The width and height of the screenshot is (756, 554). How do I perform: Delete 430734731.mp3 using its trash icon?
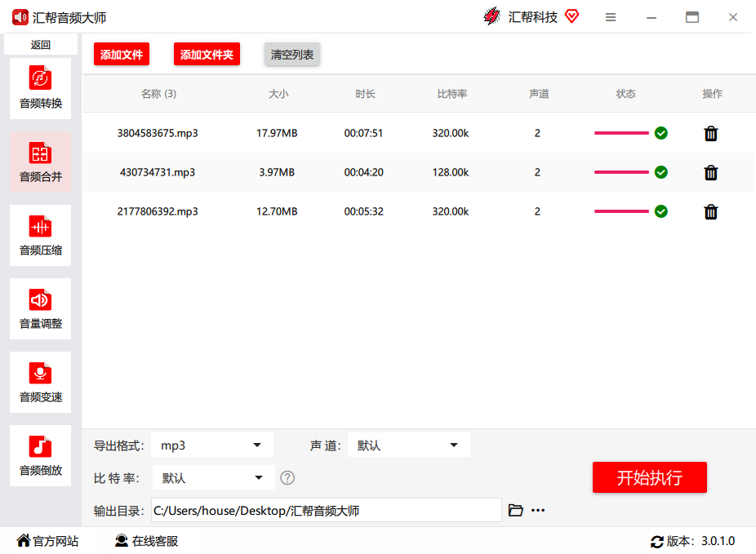pos(710,172)
